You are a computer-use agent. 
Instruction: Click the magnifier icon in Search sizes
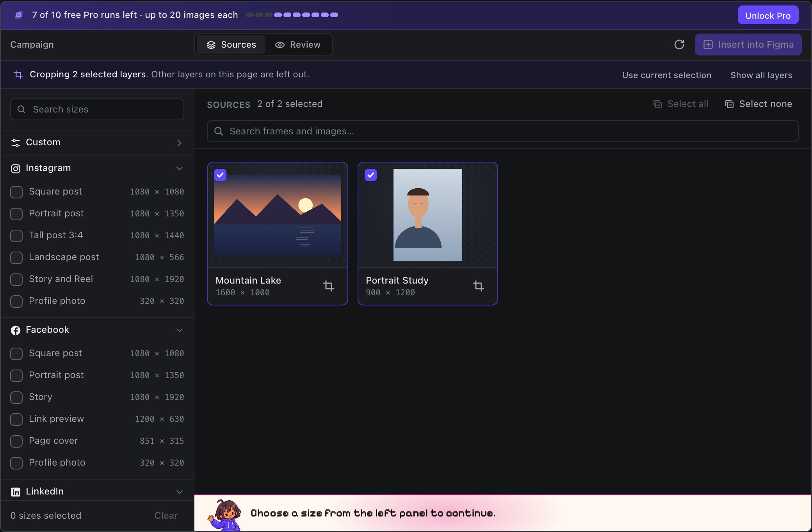(x=21, y=109)
